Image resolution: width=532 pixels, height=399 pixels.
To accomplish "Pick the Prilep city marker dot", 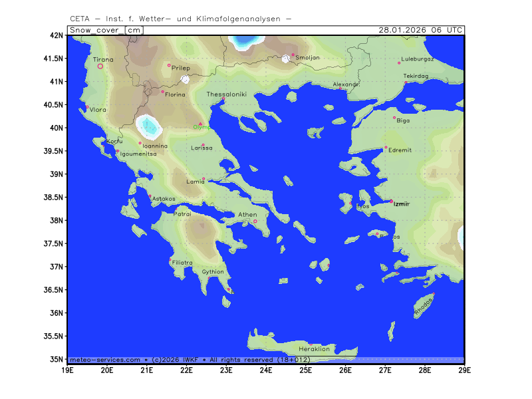I will 169,65.
